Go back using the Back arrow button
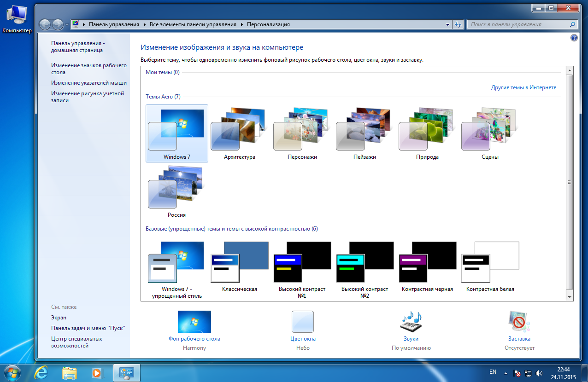This screenshot has height=382, width=588. click(x=45, y=24)
